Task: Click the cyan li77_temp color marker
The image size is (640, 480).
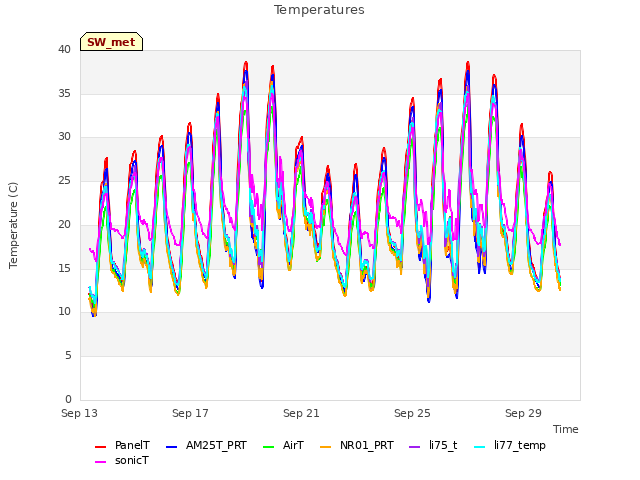Action: pyautogui.click(x=480, y=447)
